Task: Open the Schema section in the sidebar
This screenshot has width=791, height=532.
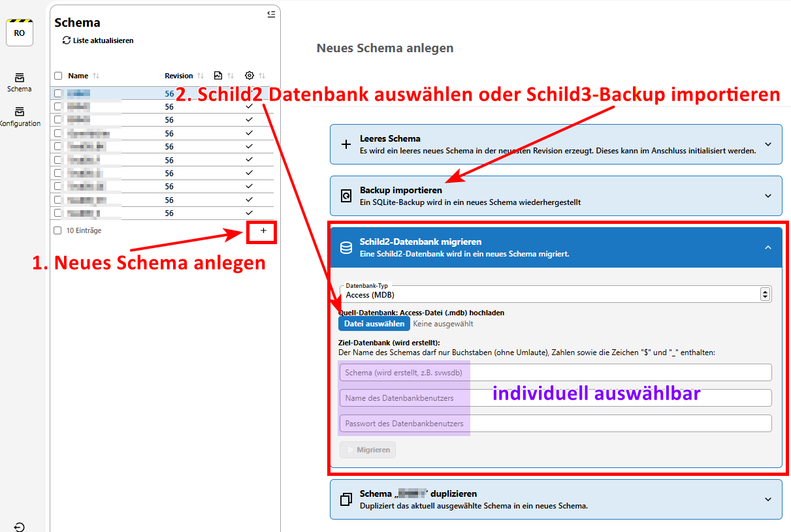Action: point(20,83)
